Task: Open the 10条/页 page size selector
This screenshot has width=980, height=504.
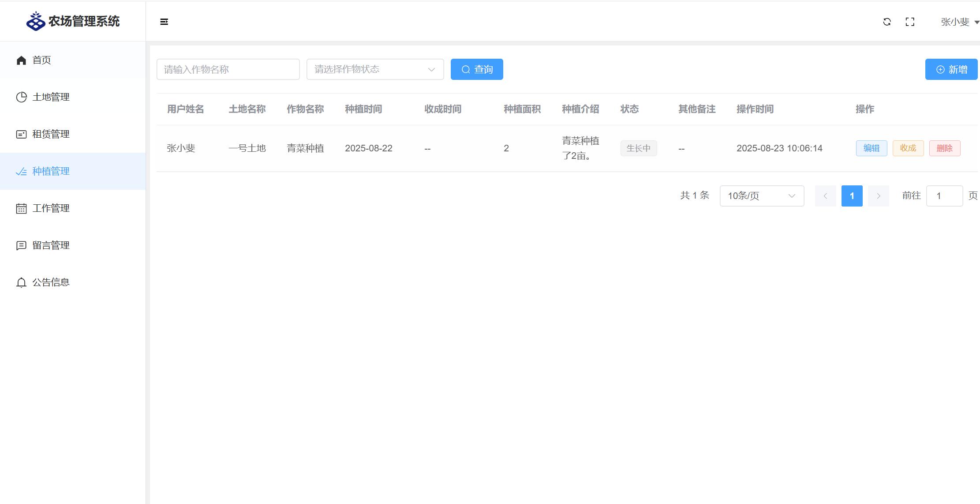Action: coord(762,196)
